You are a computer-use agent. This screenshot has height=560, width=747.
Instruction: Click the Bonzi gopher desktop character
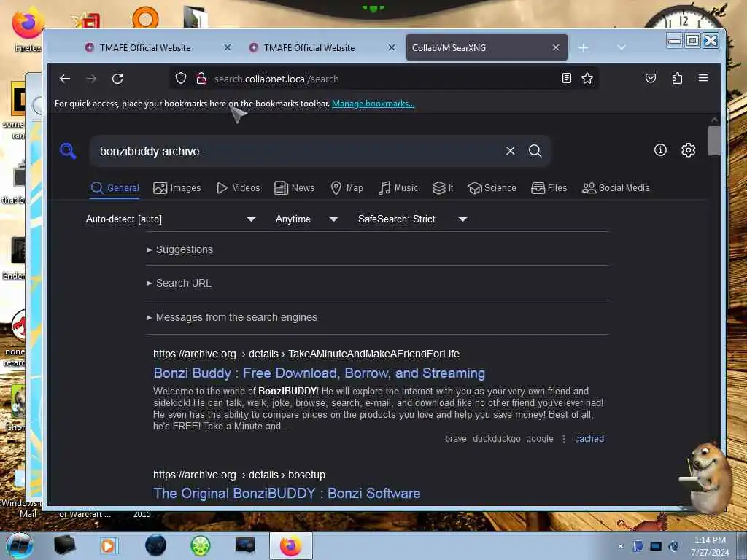[708, 478]
